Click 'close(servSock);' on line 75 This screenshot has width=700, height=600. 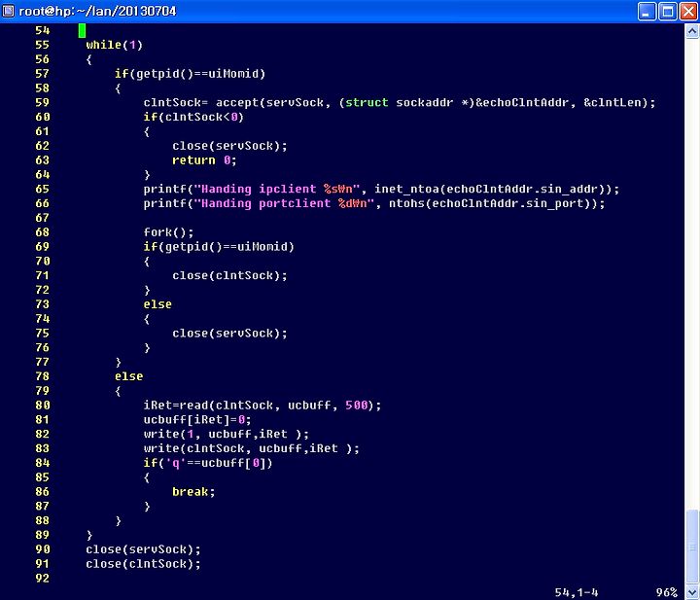pos(229,334)
